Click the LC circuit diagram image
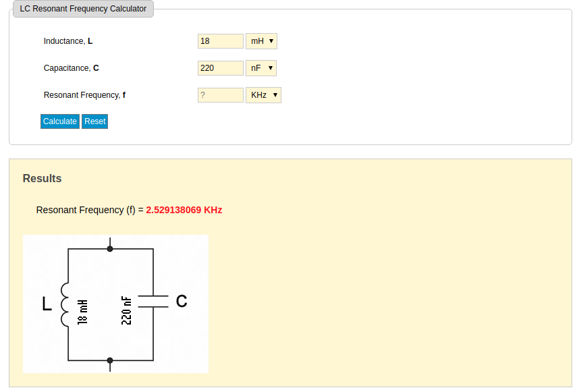Image resolution: width=579 pixels, height=392 pixels. tap(115, 304)
